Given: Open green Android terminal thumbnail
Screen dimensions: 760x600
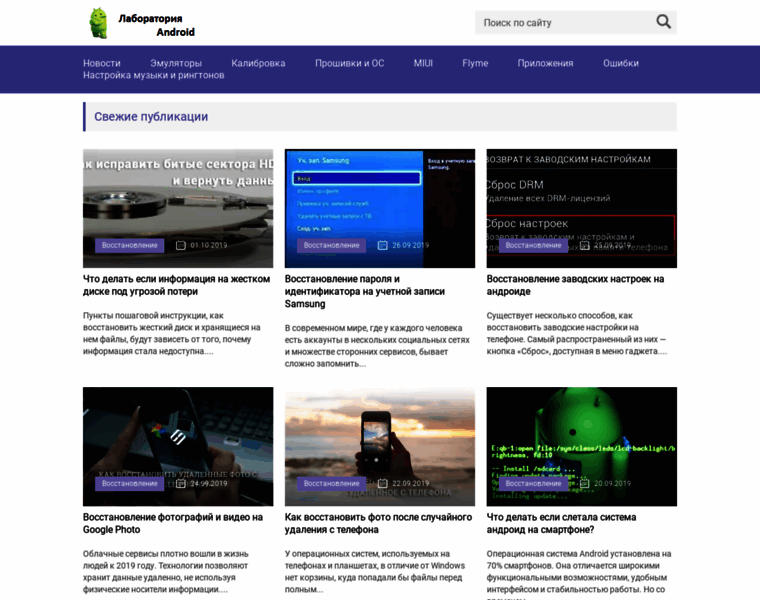Looking at the screenshot, I should click(x=582, y=446).
